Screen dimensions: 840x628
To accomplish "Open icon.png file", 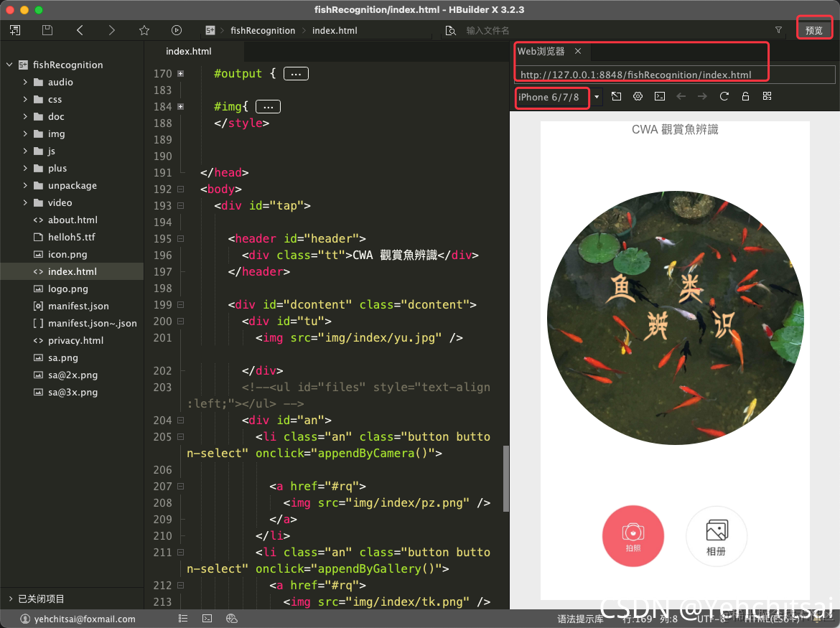I will (67, 254).
